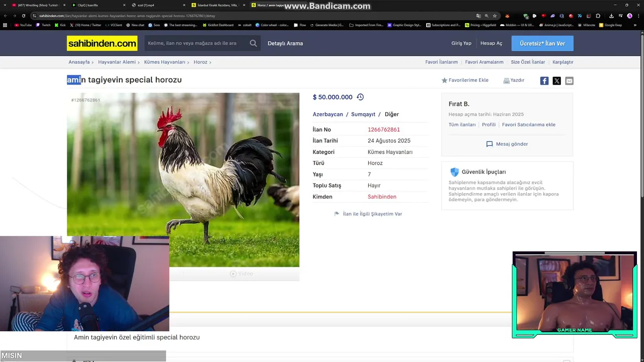Open Favori Aramalarım menu

(484, 62)
